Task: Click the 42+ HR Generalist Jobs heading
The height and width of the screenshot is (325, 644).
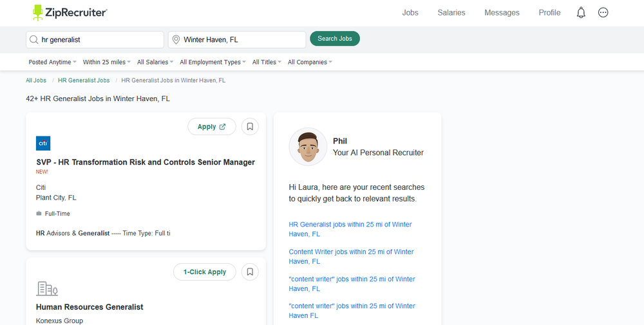Action: click(98, 98)
